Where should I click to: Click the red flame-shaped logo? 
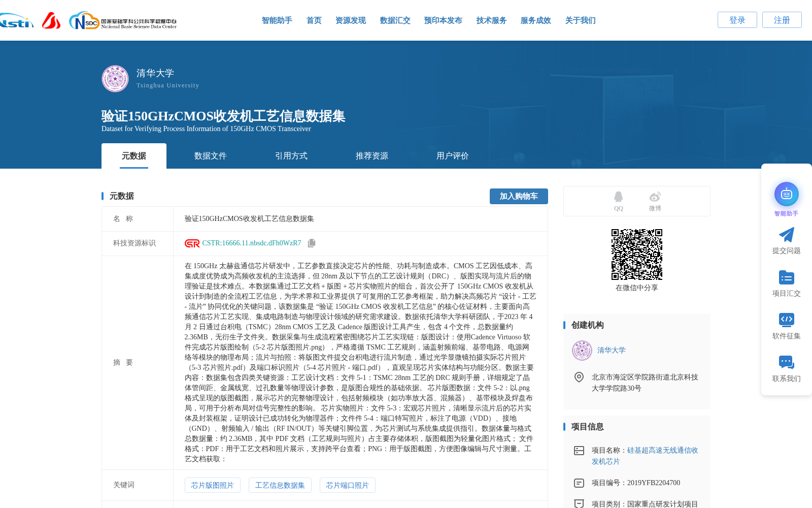[51, 20]
